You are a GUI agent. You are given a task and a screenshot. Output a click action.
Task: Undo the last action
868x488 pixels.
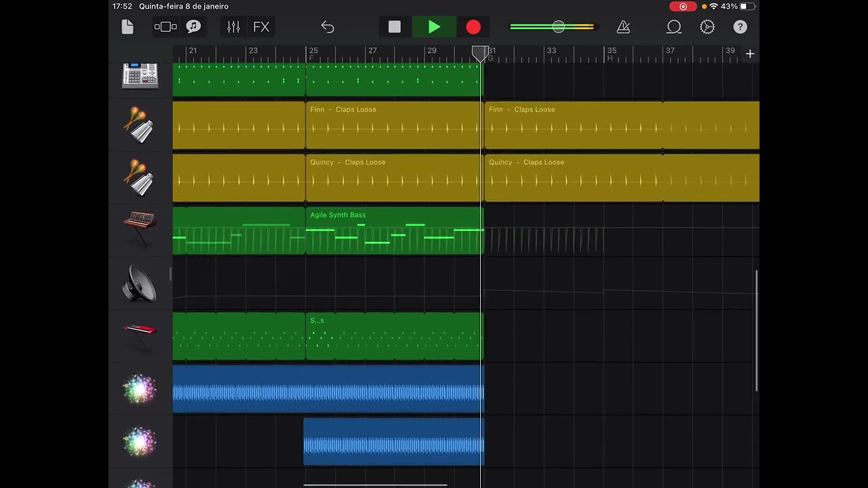(x=328, y=27)
